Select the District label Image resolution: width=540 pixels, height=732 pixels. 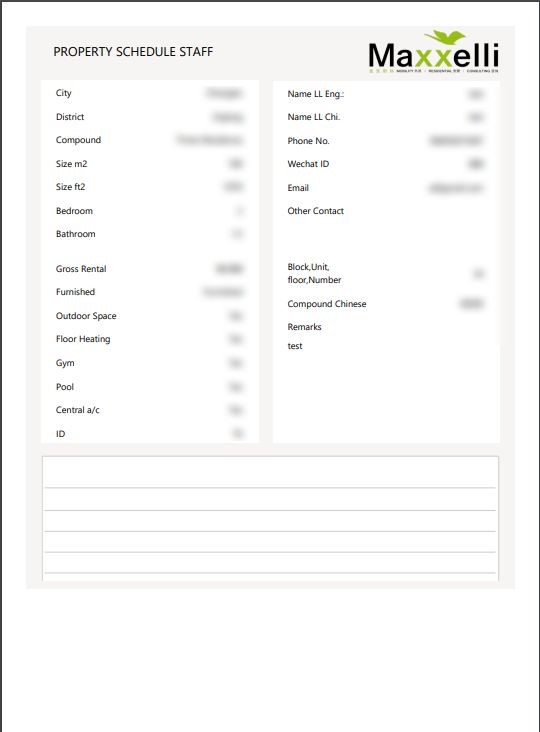click(70, 117)
